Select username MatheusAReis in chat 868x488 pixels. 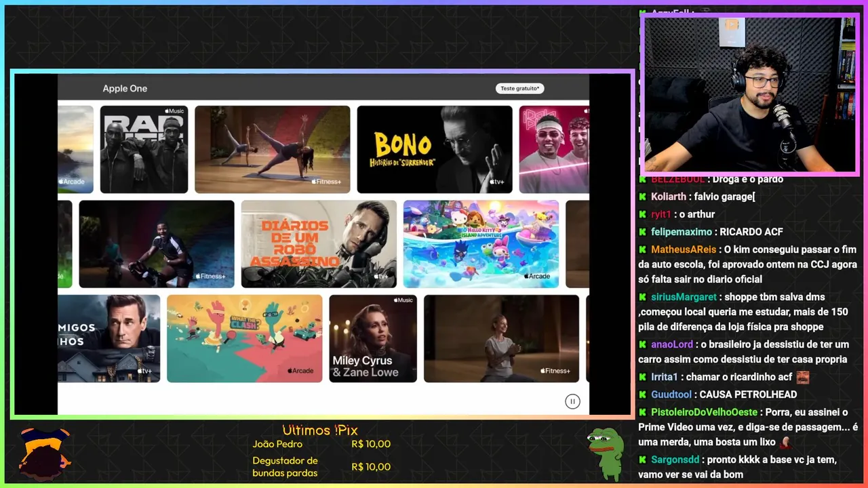tap(684, 249)
